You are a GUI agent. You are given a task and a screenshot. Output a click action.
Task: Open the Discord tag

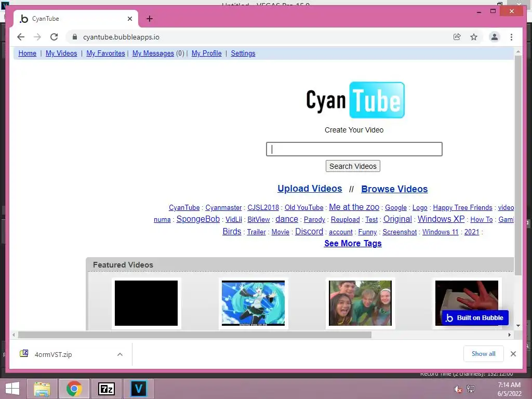[x=309, y=231]
